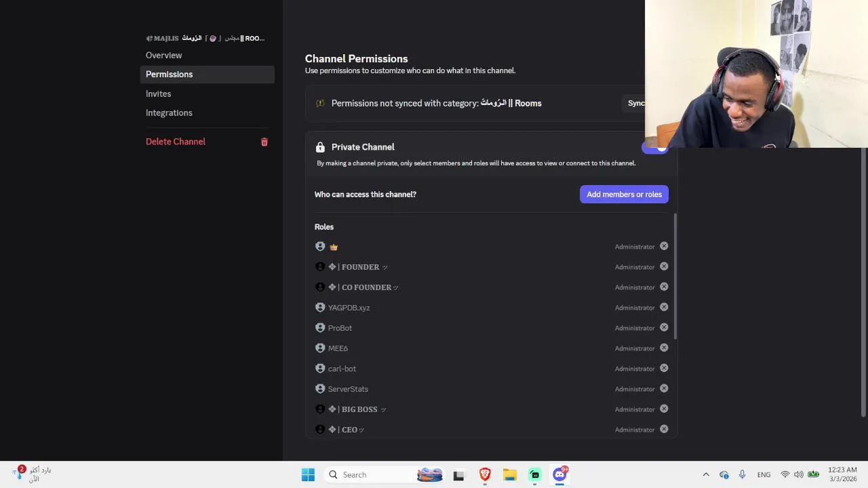Click the MEE6 role avatar icon

point(320,348)
